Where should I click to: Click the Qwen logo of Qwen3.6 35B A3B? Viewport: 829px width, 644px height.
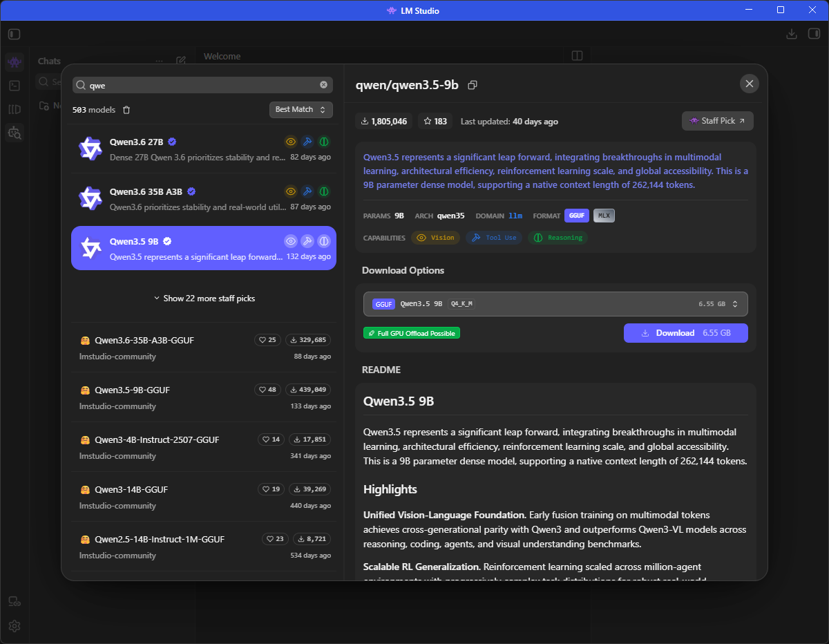click(x=90, y=198)
